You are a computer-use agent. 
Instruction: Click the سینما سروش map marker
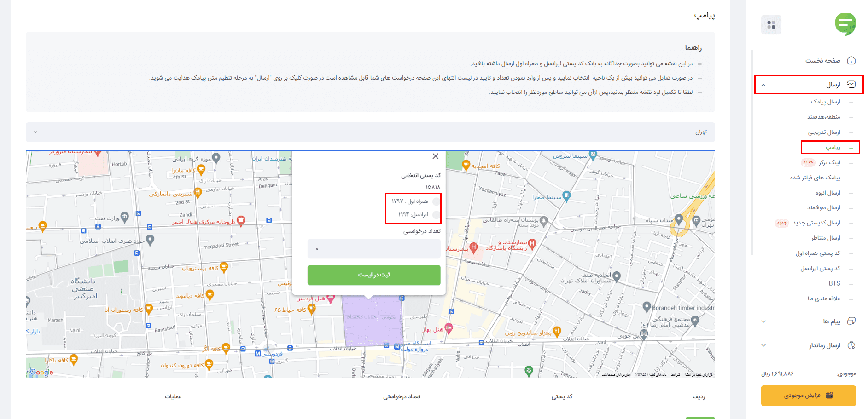point(593,156)
